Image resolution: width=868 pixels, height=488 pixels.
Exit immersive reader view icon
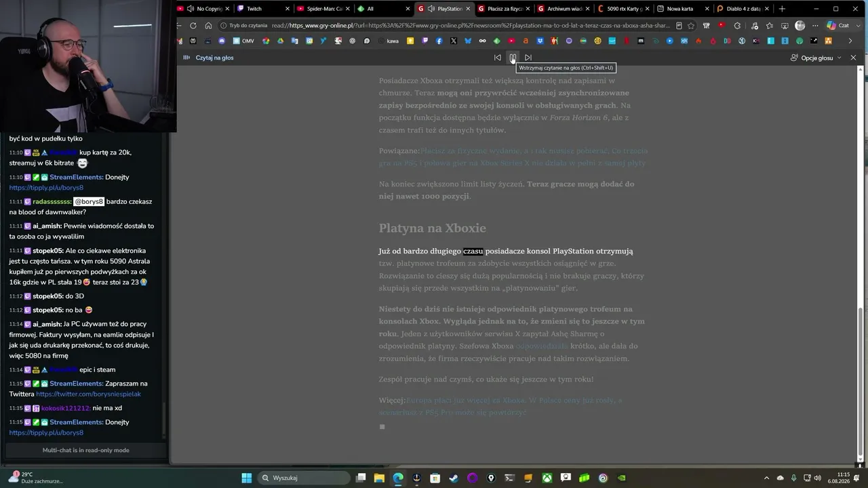click(679, 26)
